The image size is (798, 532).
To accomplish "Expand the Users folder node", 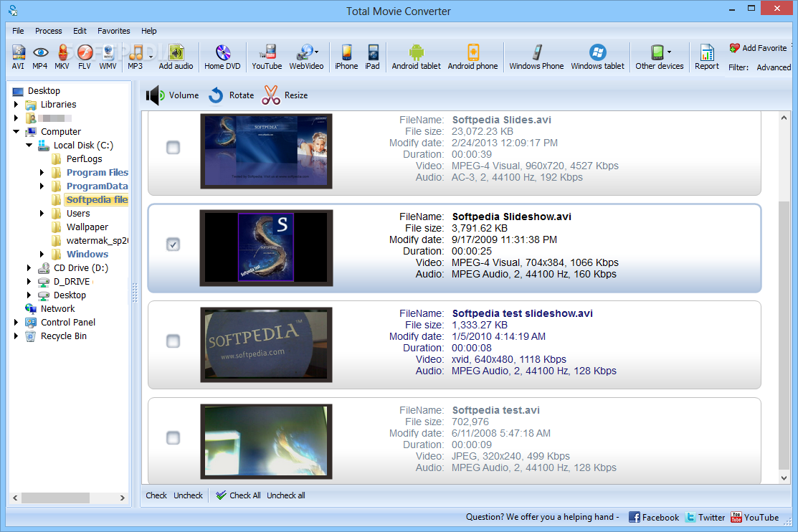I will point(42,214).
